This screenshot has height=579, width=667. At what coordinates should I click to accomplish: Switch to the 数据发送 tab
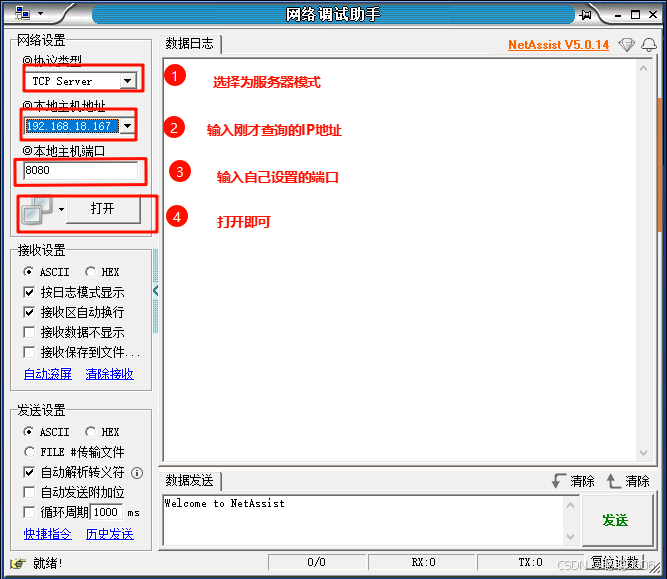(x=190, y=481)
